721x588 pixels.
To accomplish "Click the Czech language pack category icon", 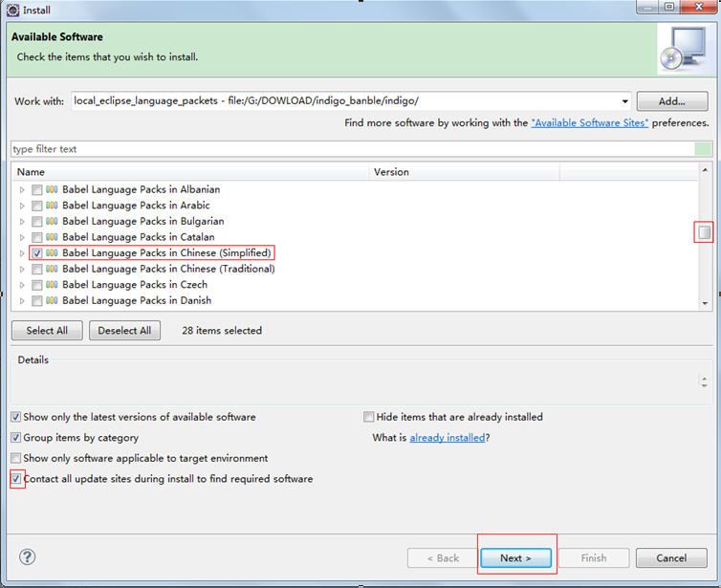I will (52, 285).
